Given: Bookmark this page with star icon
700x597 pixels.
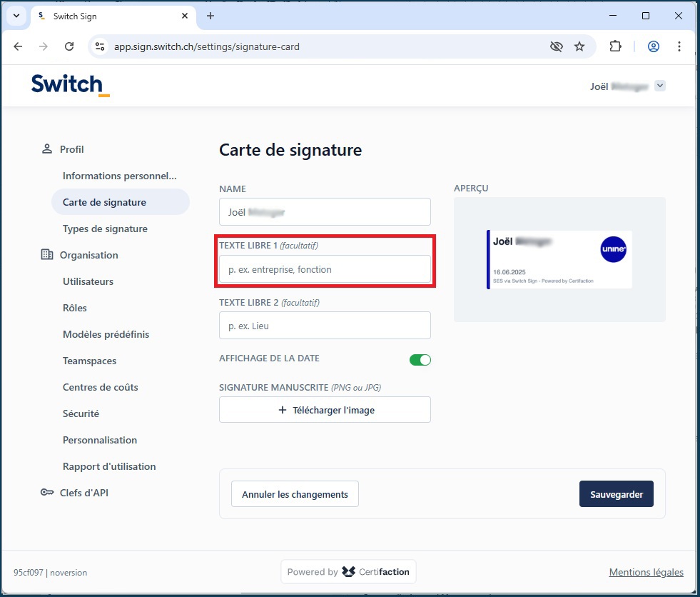Looking at the screenshot, I should [579, 46].
